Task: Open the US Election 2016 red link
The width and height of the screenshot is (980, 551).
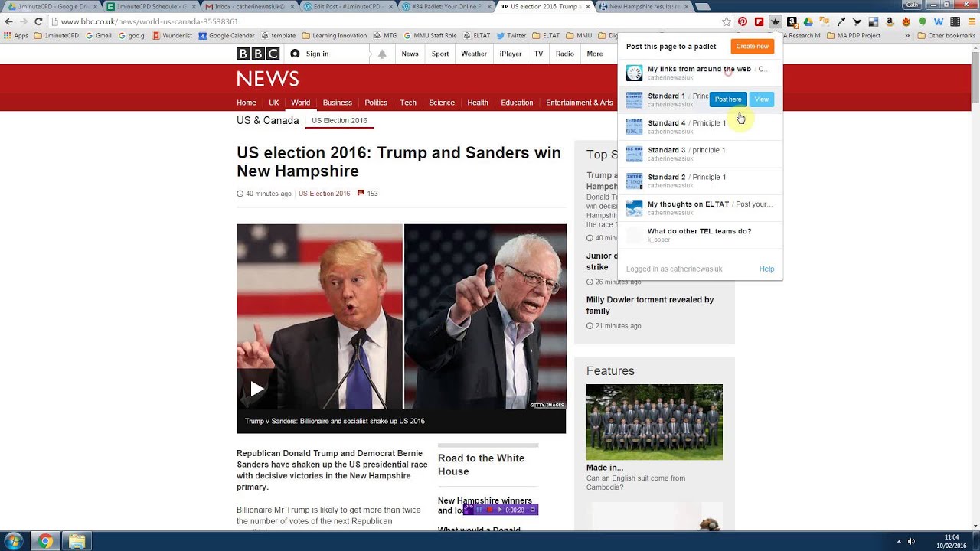Action: pyautogui.click(x=324, y=194)
